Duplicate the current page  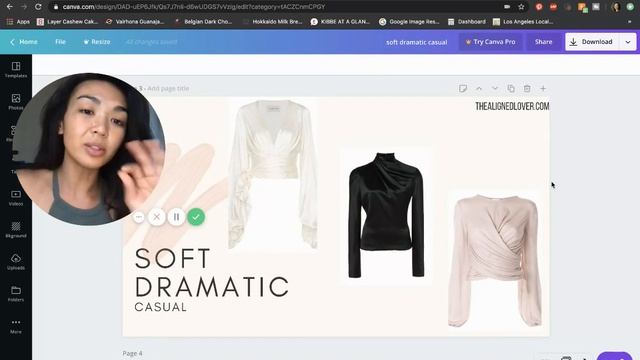click(511, 89)
